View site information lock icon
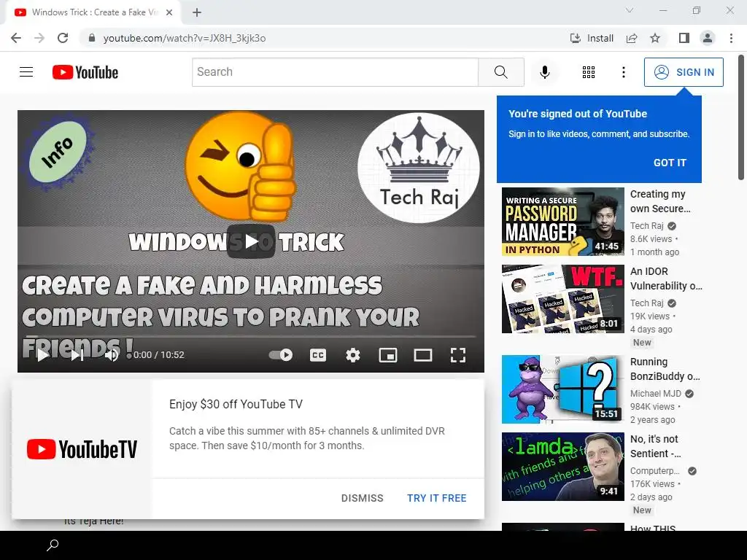This screenshot has height=560, width=747. click(x=92, y=38)
